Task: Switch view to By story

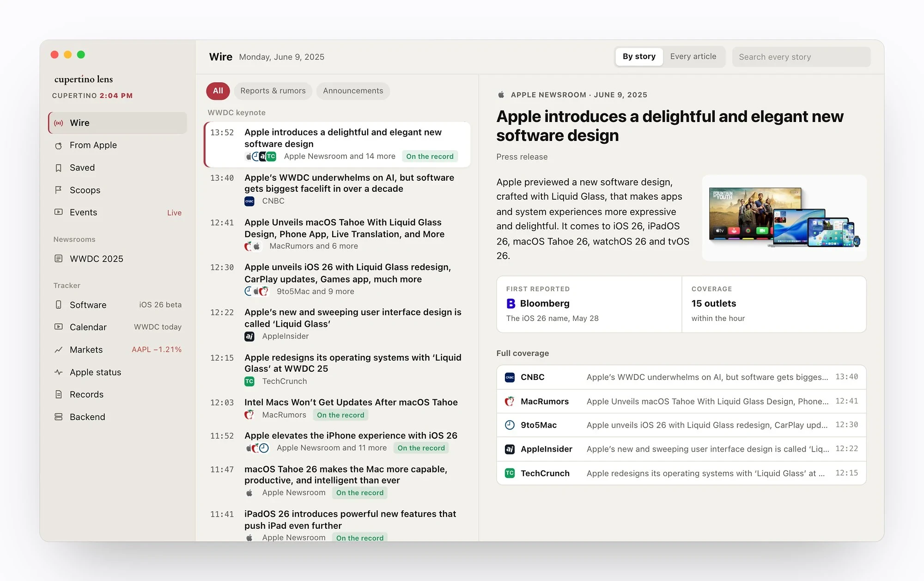Action: pyautogui.click(x=639, y=57)
